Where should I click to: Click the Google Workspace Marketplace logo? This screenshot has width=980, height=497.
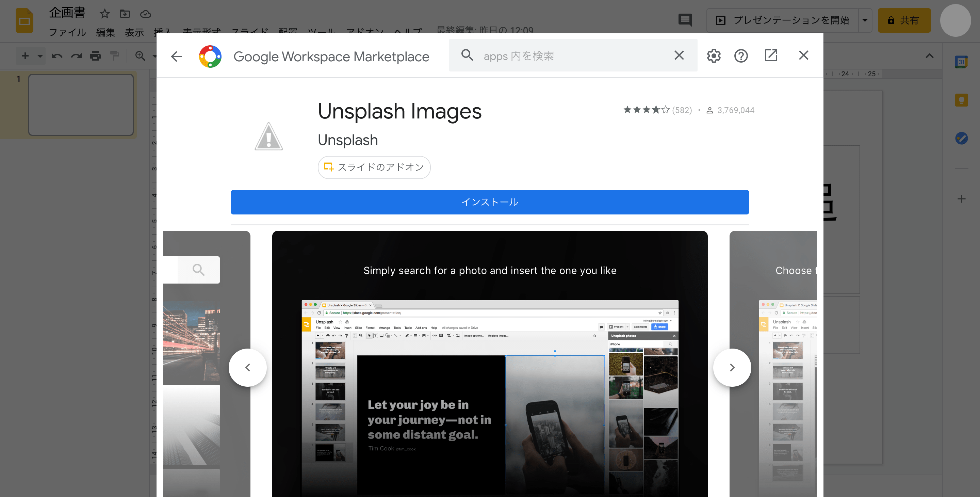point(210,56)
